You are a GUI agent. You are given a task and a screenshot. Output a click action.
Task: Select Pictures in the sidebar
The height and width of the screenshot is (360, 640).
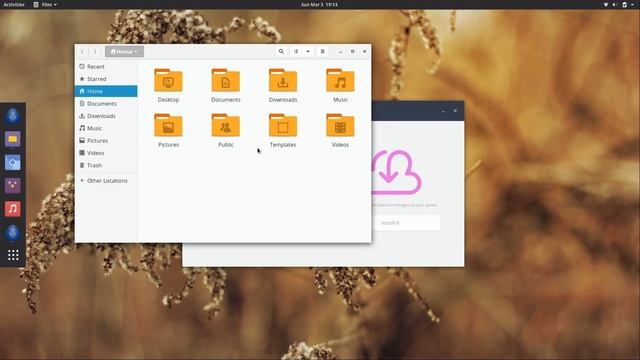(x=106, y=140)
